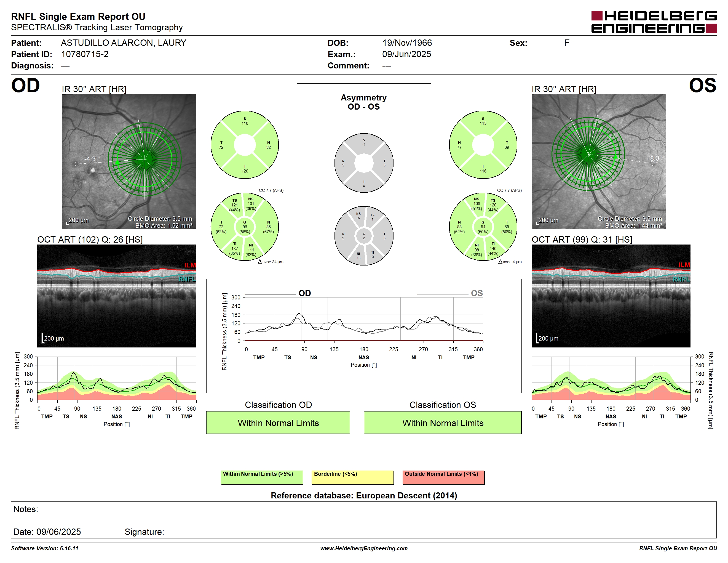The height and width of the screenshot is (563, 728).
Task: Click the red Outside Normal Limits legend swatch
Action: point(443,477)
